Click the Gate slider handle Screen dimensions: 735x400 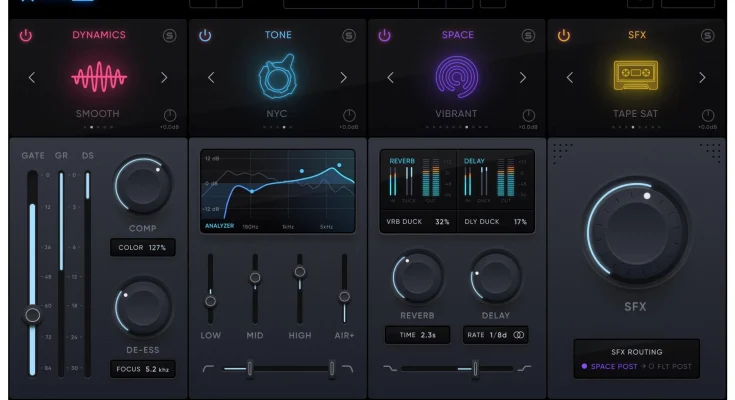[32, 315]
